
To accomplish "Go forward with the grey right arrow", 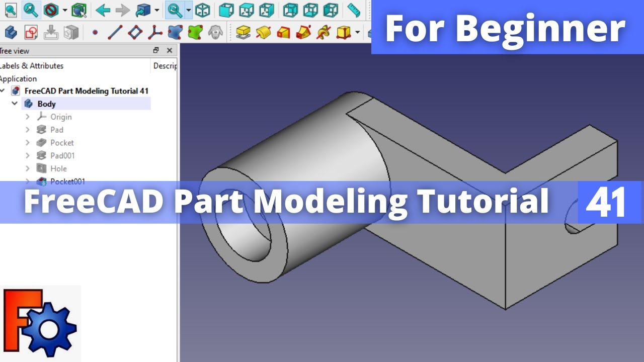I will [122, 10].
